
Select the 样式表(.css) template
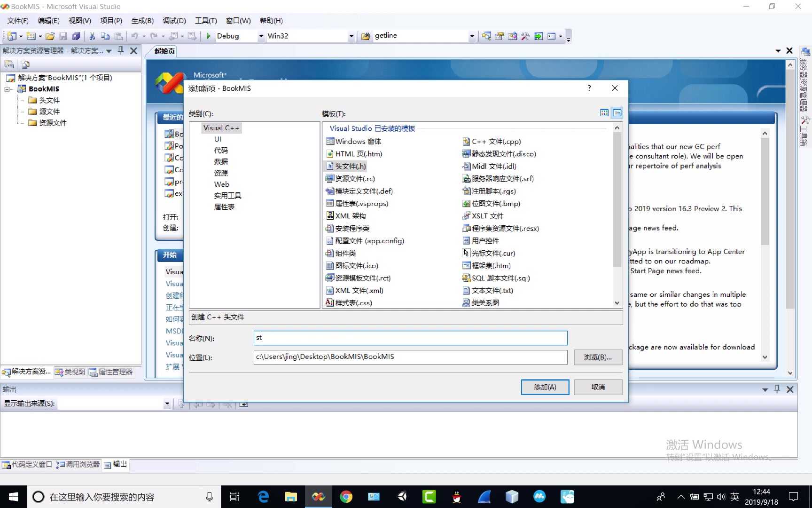pyautogui.click(x=349, y=303)
